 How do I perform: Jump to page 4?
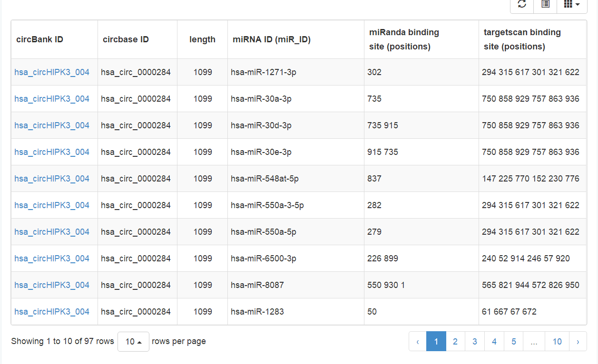pyautogui.click(x=494, y=342)
